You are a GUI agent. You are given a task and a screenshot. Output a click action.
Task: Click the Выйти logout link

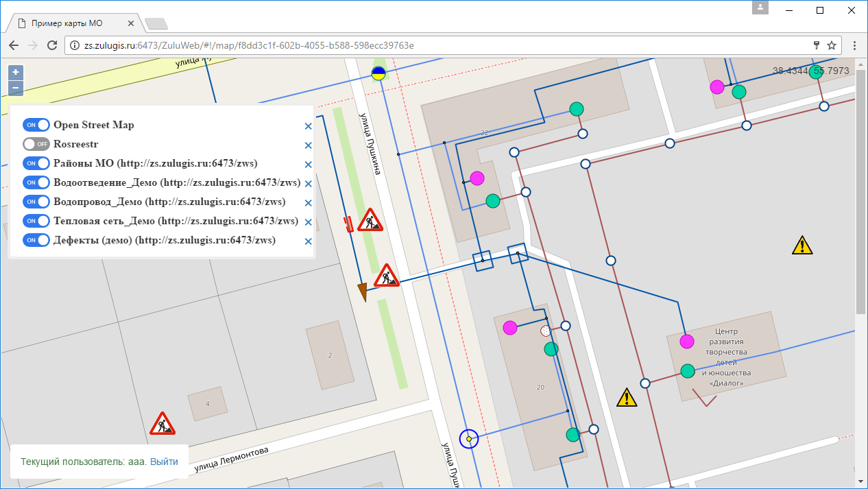164,462
